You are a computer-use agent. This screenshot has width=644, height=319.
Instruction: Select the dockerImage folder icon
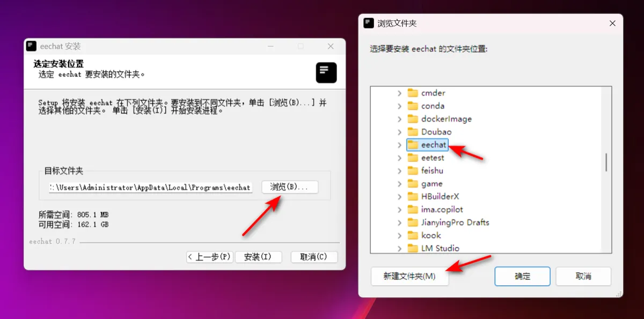[x=413, y=118]
